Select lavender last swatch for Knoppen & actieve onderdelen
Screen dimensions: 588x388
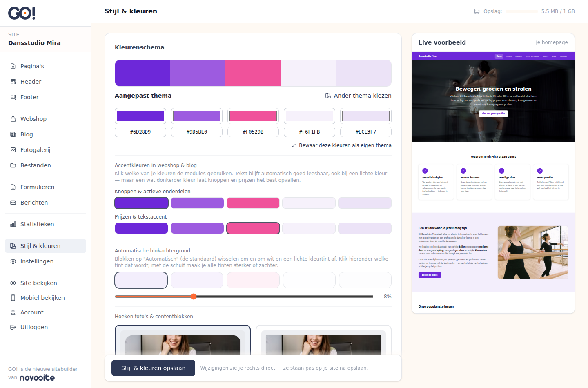365,203
